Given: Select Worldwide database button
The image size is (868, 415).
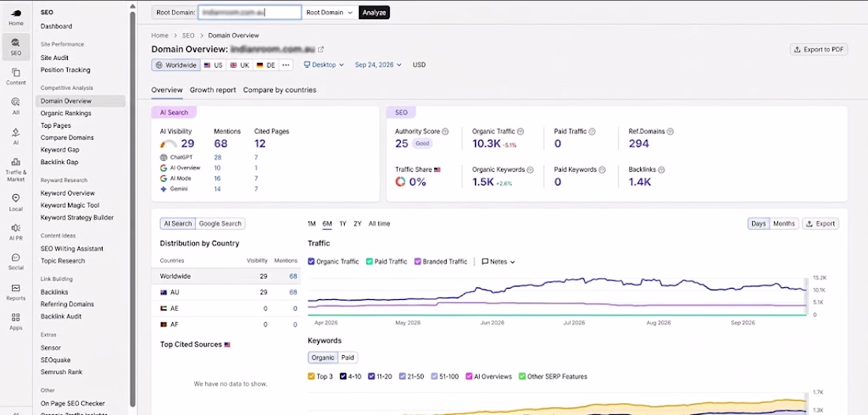Looking at the screenshot, I should point(175,65).
